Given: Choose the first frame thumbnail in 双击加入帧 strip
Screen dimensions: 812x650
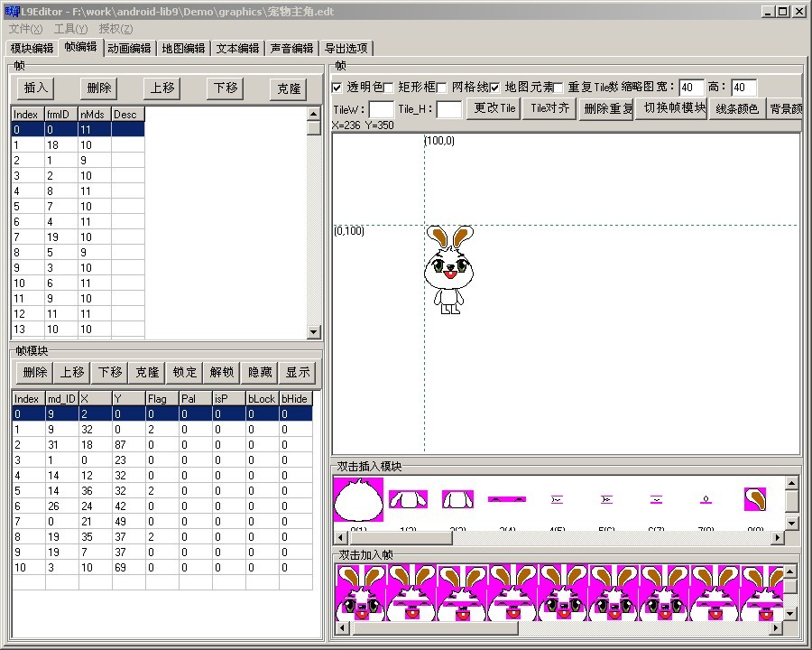Looking at the screenshot, I should click(x=360, y=593).
